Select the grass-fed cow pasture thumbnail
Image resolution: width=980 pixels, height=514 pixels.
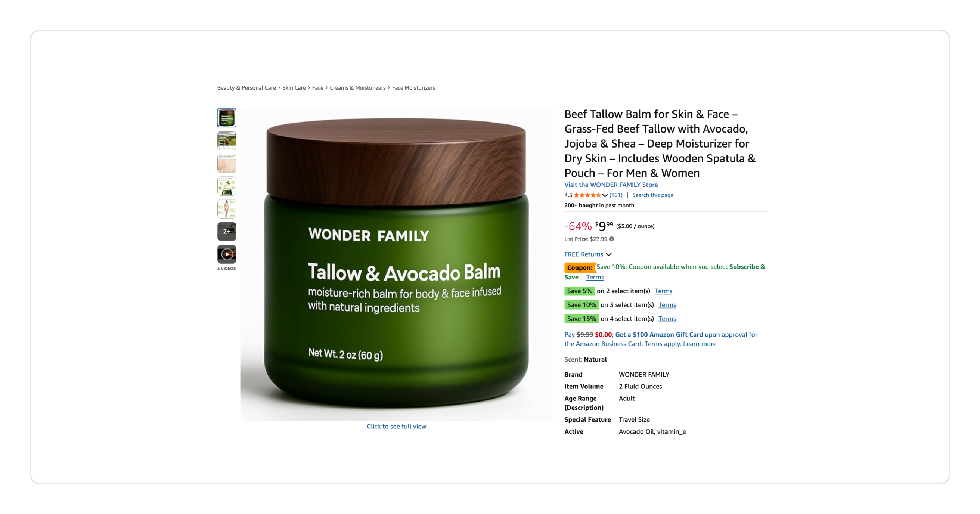227,140
